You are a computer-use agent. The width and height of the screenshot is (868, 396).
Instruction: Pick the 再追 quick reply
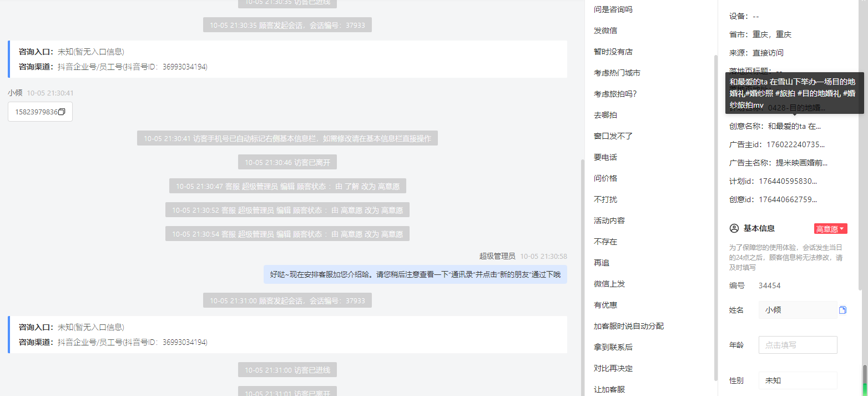coord(602,263)
